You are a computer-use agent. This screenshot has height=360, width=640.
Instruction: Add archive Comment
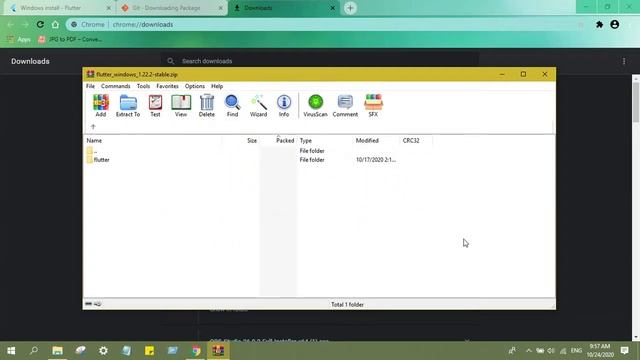coord(345,105)
